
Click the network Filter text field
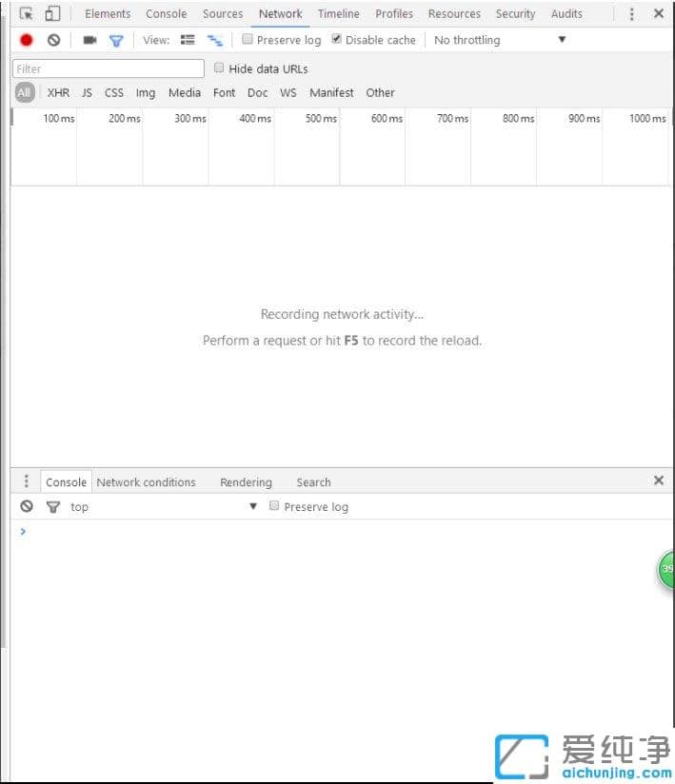[109, 69]
